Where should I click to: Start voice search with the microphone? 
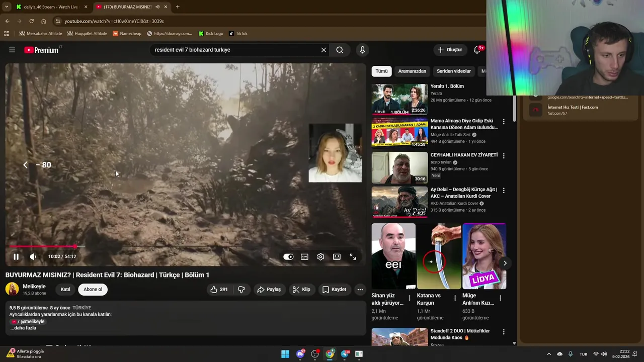click(362, 50)
